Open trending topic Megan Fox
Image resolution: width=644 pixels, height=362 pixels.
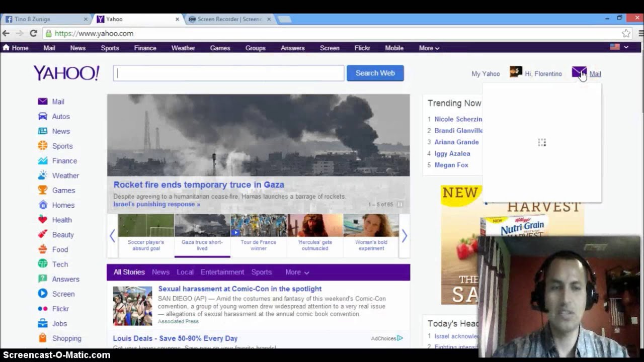(x=451, y=165)
